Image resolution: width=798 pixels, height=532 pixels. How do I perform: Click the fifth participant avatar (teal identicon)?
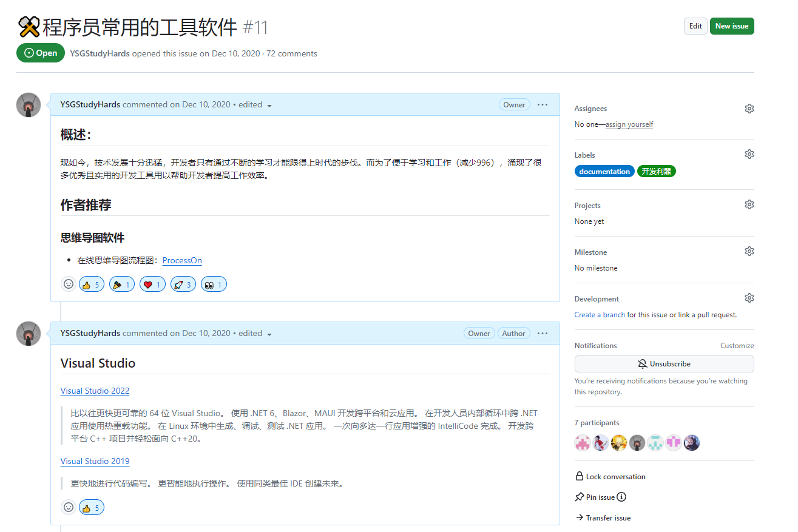coord(655,443)
